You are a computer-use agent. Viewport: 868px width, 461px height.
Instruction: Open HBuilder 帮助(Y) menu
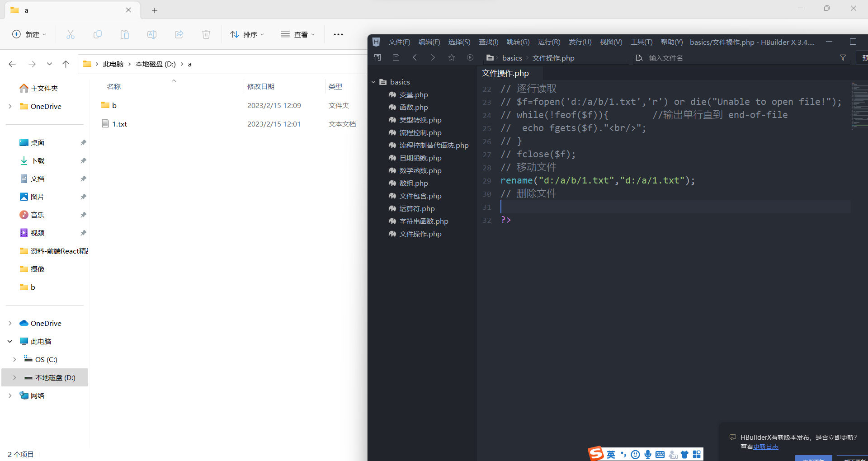pos(672,42)
